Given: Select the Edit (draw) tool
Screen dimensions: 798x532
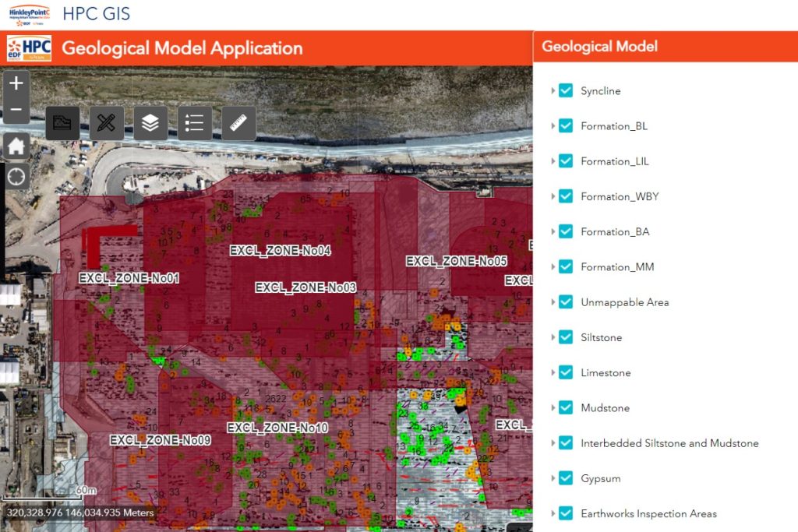Looking at the screenshot, I should click(107, 122).
